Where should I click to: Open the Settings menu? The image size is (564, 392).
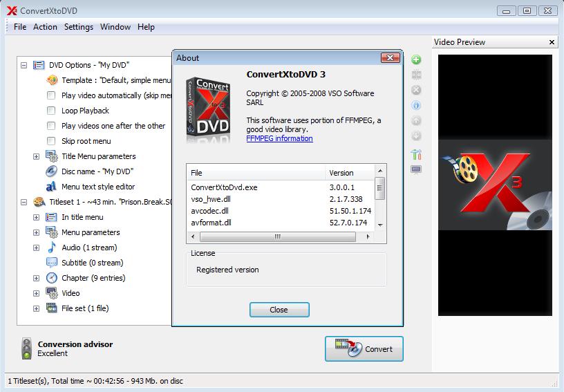tap(78, 27)
